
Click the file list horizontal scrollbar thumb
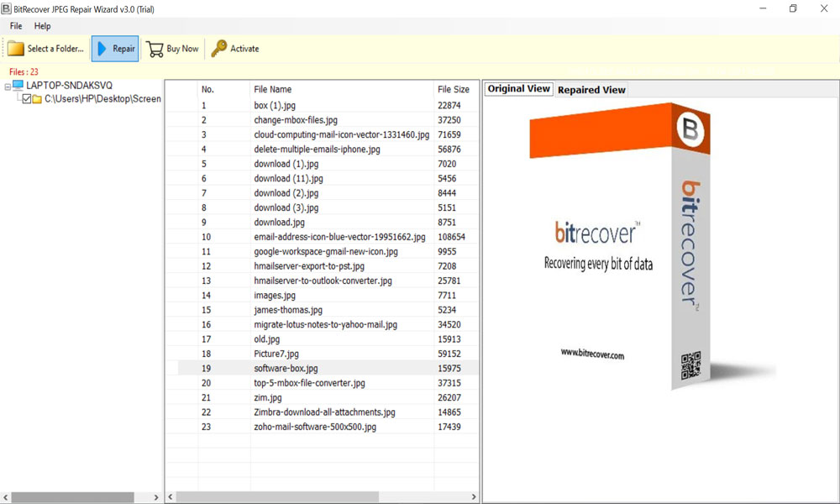coord(277,497)
